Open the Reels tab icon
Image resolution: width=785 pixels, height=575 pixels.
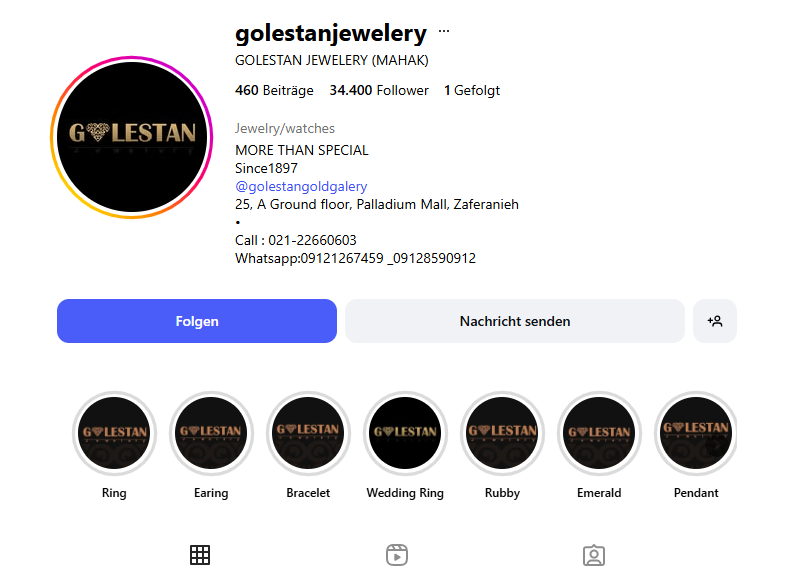397,554
